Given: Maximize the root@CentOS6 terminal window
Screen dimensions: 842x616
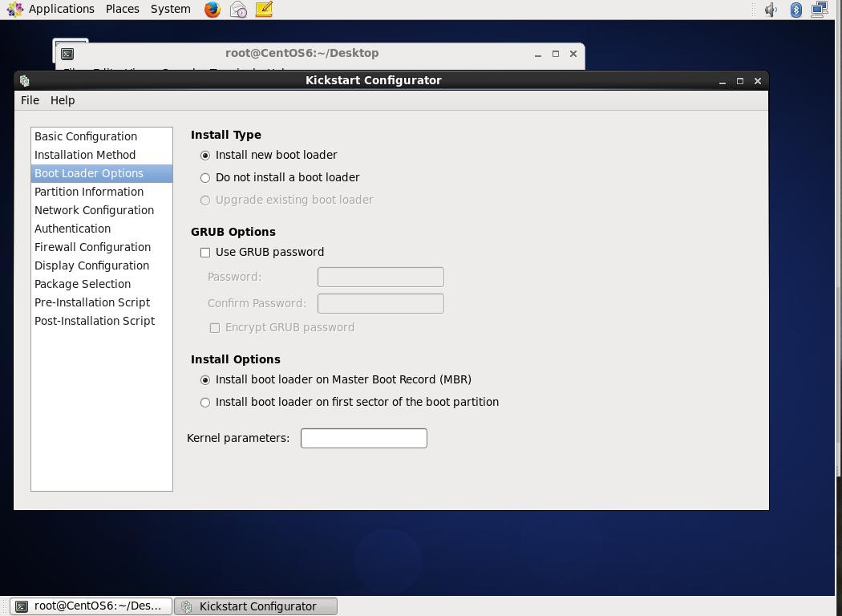Looking at the screenshot, I should pos(556,54).
